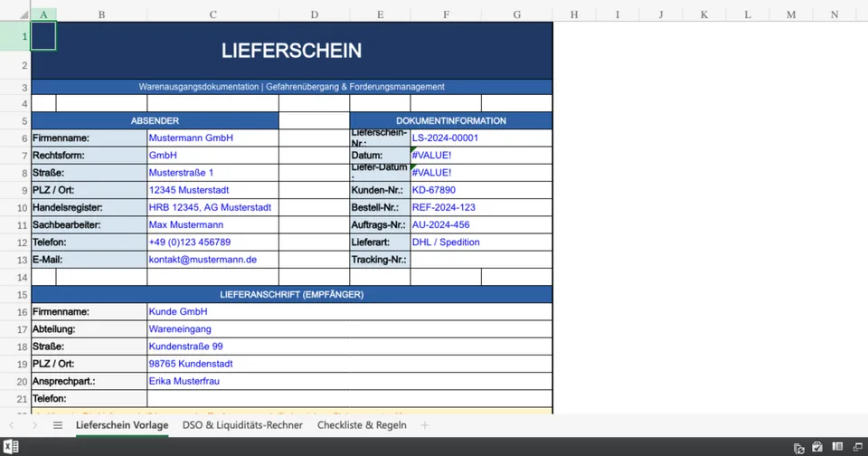Select row 3 header
Screen dimensions: 868x456
(x=15, y=87)
